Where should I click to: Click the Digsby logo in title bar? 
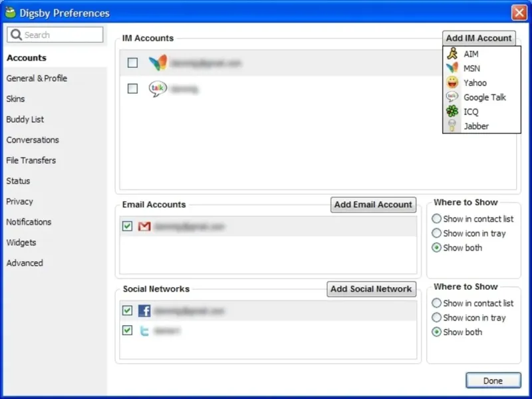click(x=11, y=13)
